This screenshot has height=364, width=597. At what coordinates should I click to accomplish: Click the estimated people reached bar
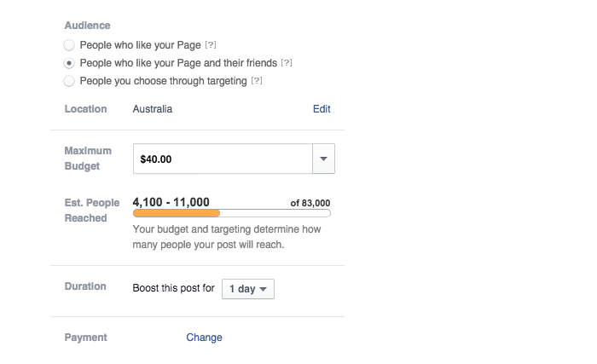click(231, 213)
